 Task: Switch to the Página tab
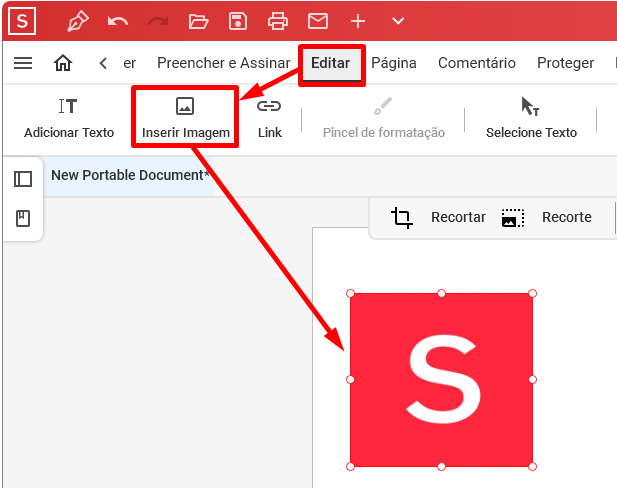[394, 63]
